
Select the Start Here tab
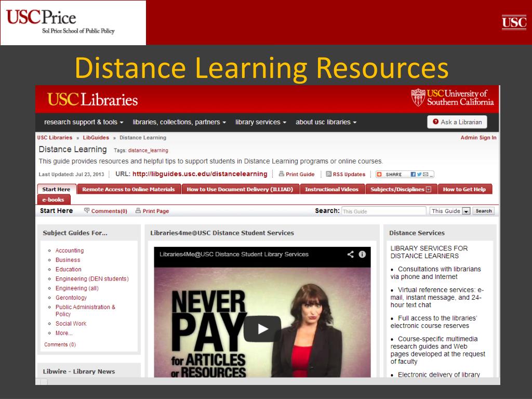[x=56, y=189]
